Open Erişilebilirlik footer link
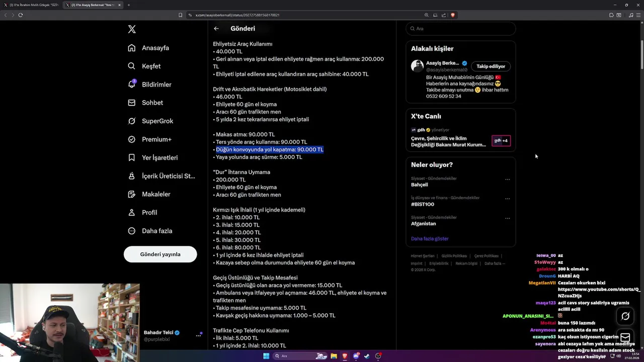This screenshot has height=362, width=644. coord(439,263)
